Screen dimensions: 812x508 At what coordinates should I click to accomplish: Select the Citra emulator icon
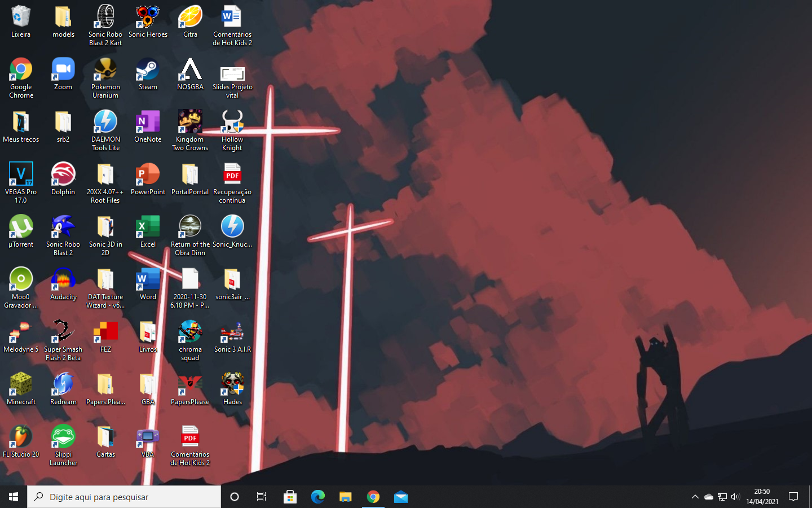click(x=190, y=21)
